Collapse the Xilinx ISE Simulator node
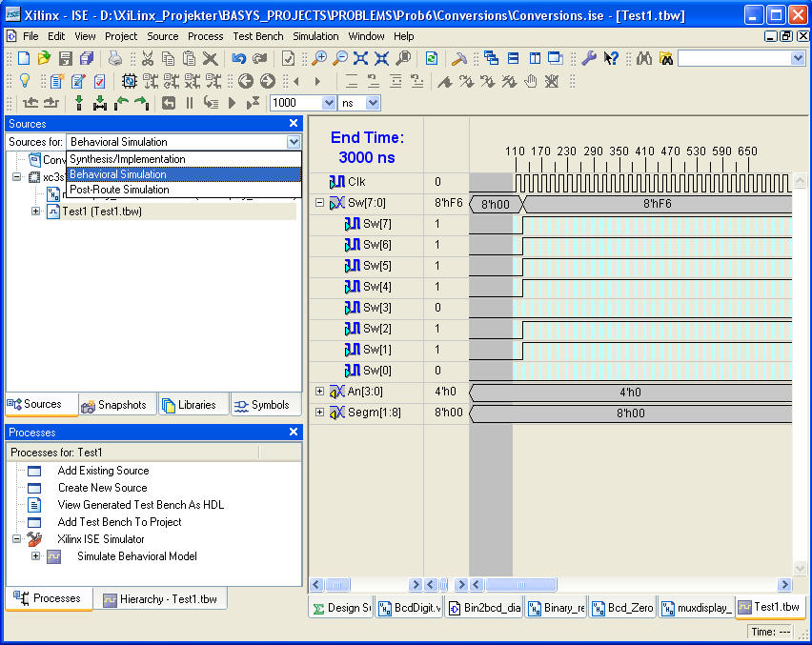The height and width of the screenshot is (645, 812). pyautogui.click(x=16, y=539)
